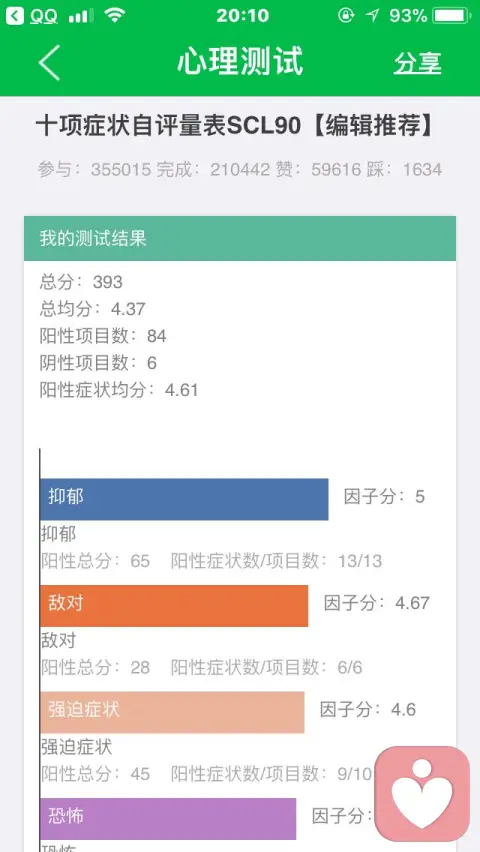Viewport: 480px width, 852px height.
Task: Tap the 抑郁 因子分 5 label
Action: (384, 497)
